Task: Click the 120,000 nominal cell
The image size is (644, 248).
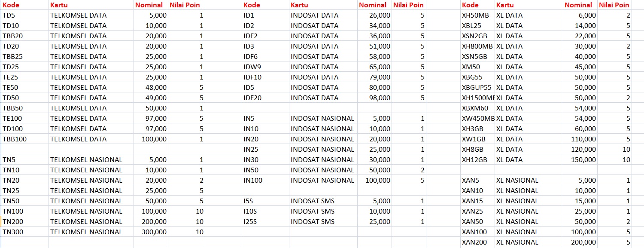Action: click(580, 149)
